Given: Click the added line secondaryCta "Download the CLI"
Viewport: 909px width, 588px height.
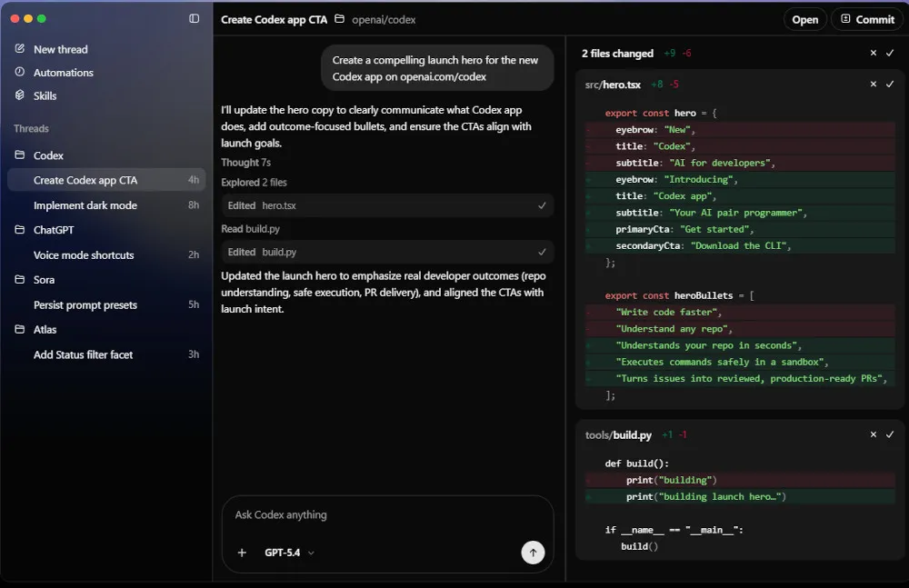Looking at the screenshot, I should click(x=740, y=246).
